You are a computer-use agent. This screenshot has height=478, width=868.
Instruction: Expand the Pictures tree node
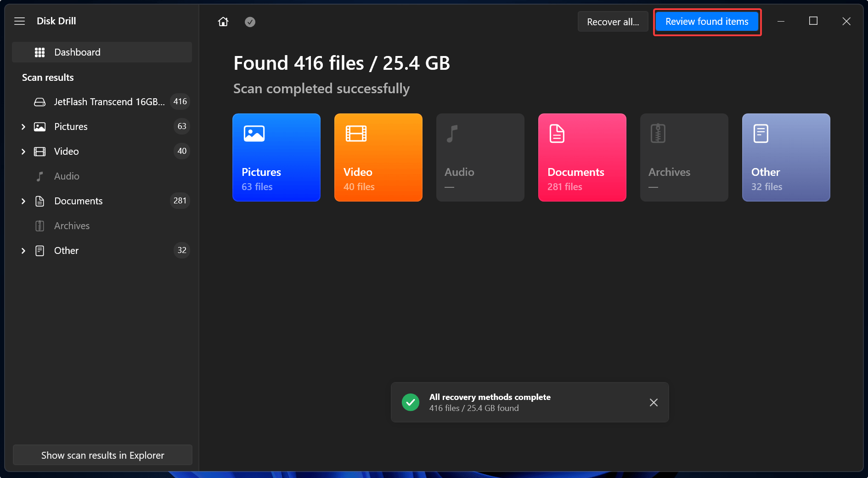(x=23, y=127)
